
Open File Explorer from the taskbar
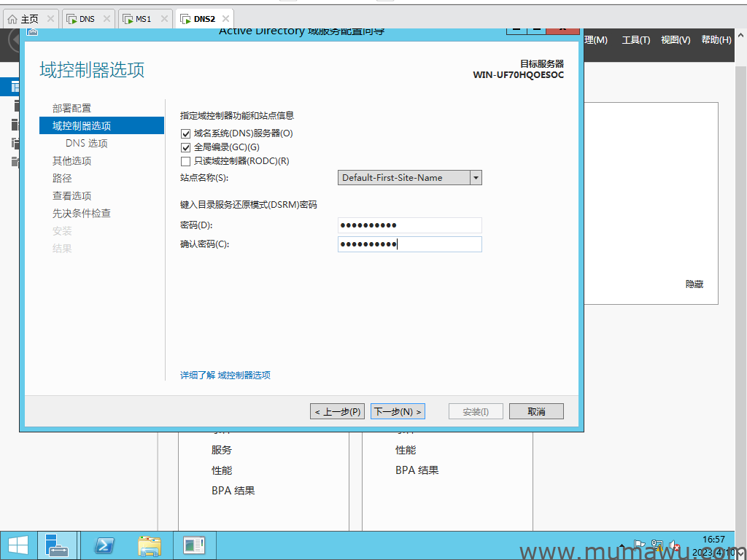[150, 545]
